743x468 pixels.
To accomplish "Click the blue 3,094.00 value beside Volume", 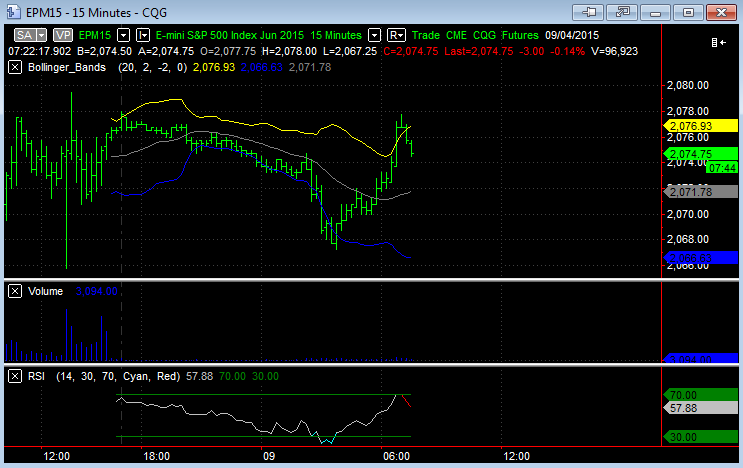I will [x=96, y=291].
